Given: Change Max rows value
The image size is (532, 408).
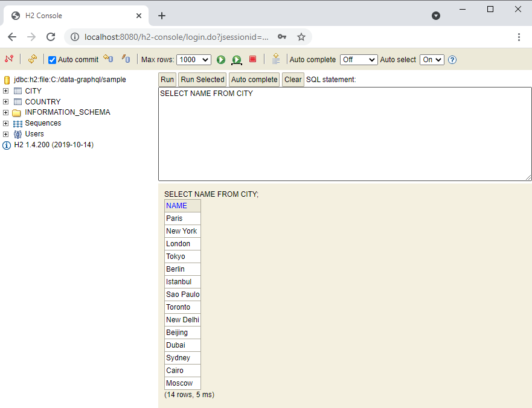Looking at the screenshot, I should click(x=193, y=60).
